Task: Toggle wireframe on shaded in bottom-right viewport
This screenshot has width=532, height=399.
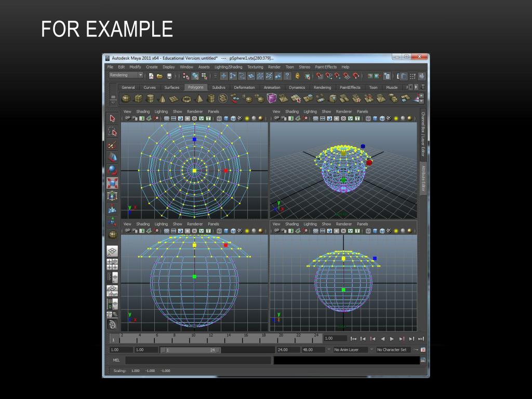Action: (x=382, y=231)
